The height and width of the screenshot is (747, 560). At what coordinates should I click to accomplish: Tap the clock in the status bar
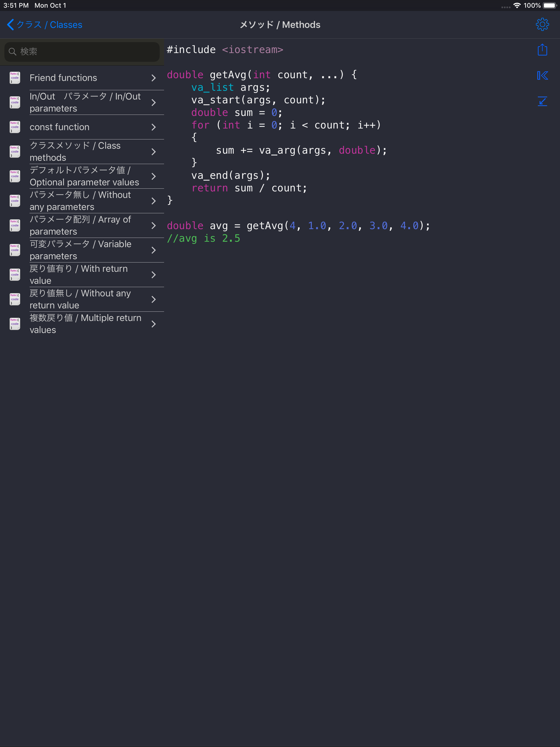15,5
